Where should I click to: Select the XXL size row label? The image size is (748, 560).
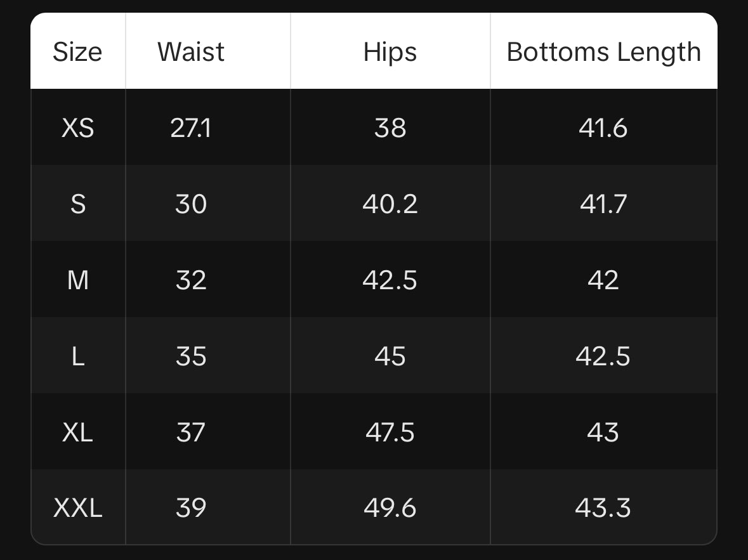[x=77, y=508]
